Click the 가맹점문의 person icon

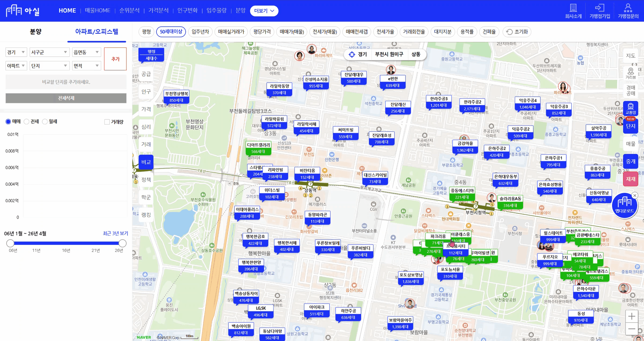click(x=628, y=8)
